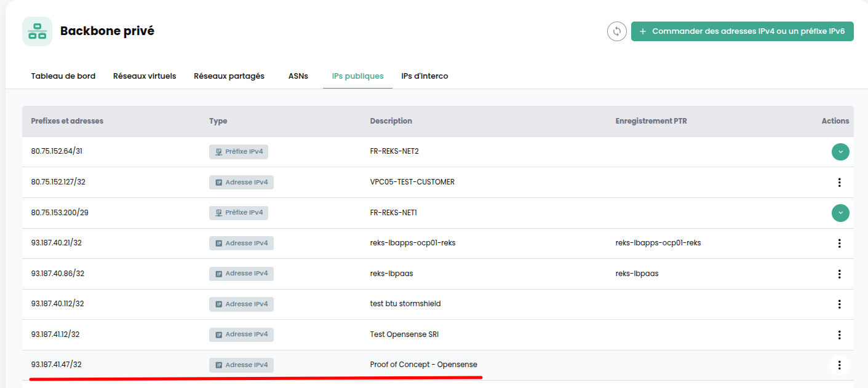Expand the FR-REKS-NET1 prefix row

tap(840, 213)
